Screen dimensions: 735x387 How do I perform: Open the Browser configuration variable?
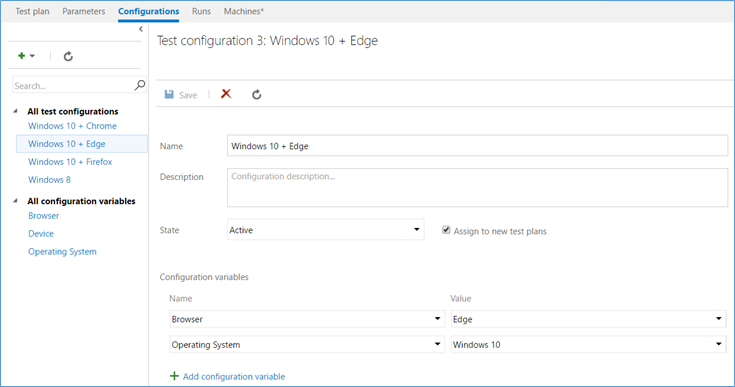[44, 216]
